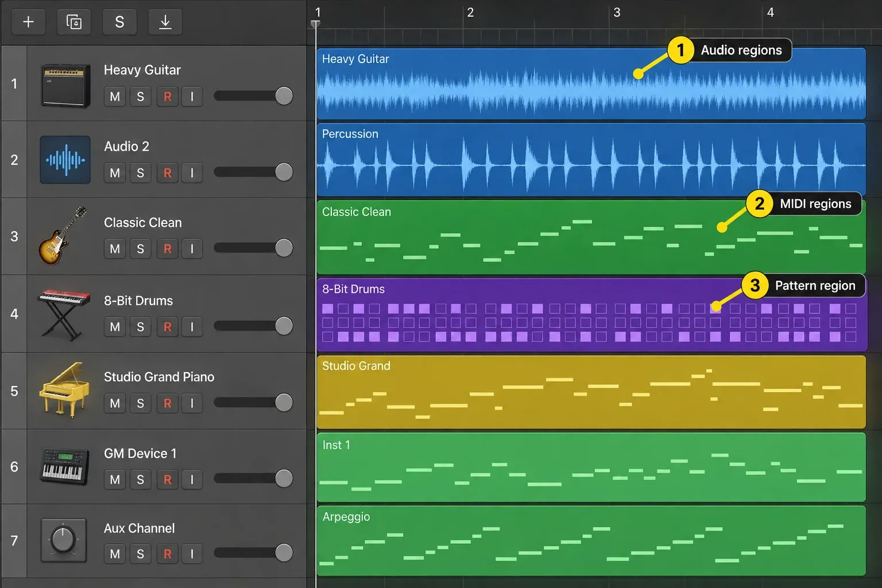Enable input monitoring on Audio 2
This screenshot has height=588, width=882.
[x=192, y=173]
